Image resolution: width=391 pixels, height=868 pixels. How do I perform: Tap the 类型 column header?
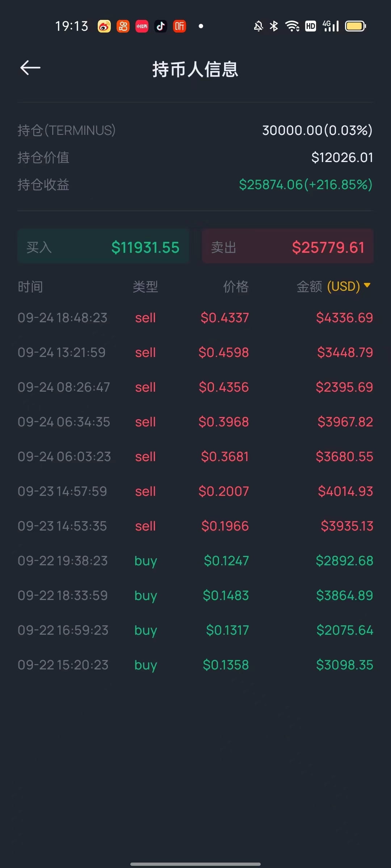145,287
